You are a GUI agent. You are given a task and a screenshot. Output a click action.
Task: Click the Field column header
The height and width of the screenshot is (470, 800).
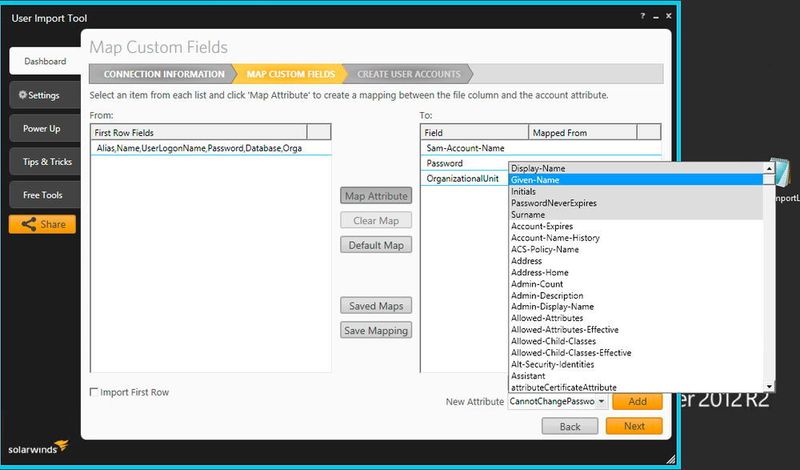click(x=474, y=132)
